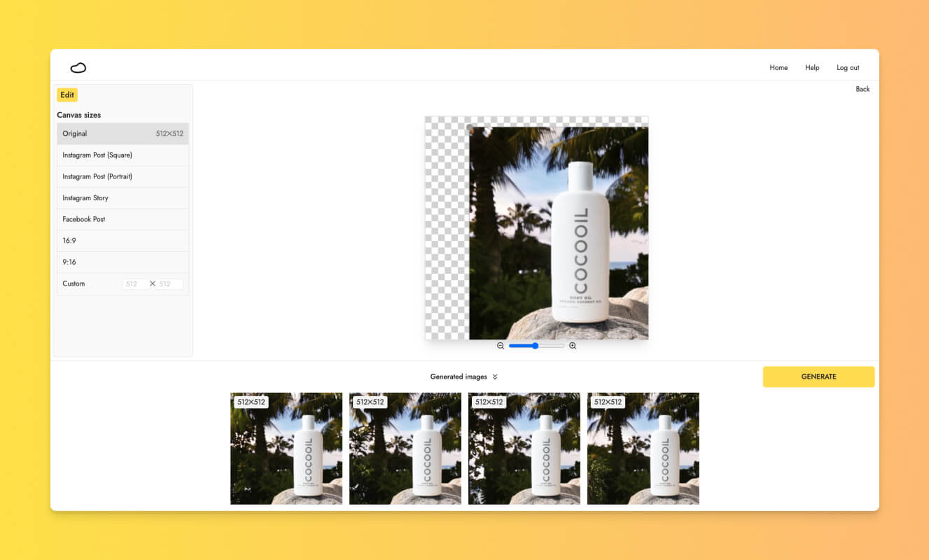The image size is (929, 560).
Task: Choose Instagram Story canvas size
Action: [x=123, y=198]
